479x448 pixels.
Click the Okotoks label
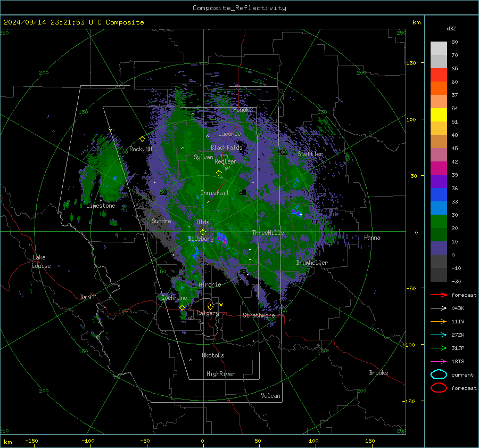[x=213, y=355]
